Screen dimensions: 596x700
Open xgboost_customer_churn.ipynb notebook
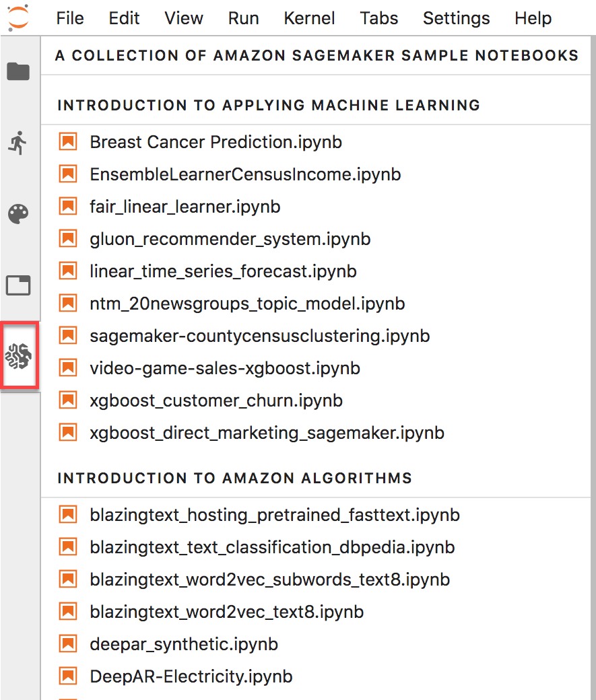(x=216, y=400)
